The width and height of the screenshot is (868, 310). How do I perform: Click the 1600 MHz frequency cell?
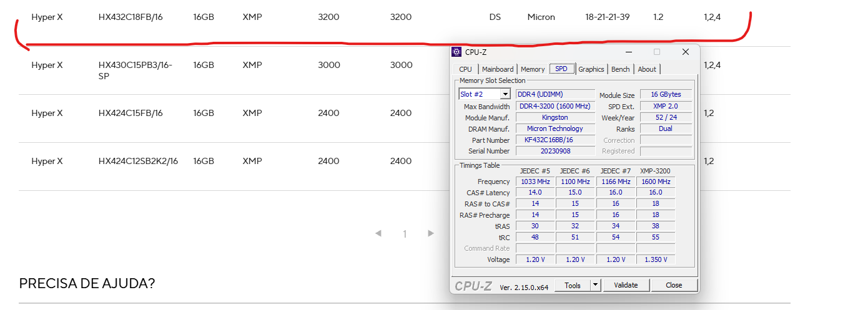(x=656, y=182)
